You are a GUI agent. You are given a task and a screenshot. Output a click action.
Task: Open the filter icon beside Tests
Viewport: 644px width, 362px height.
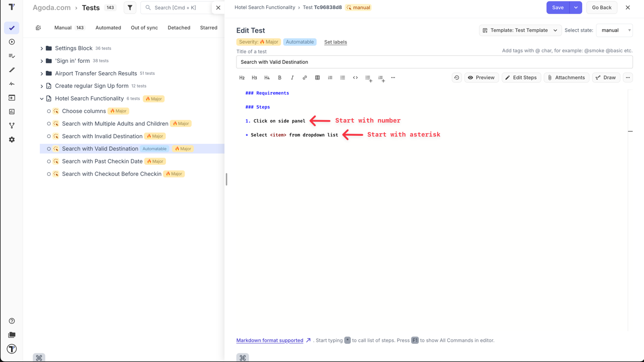[x=130, y=8]
